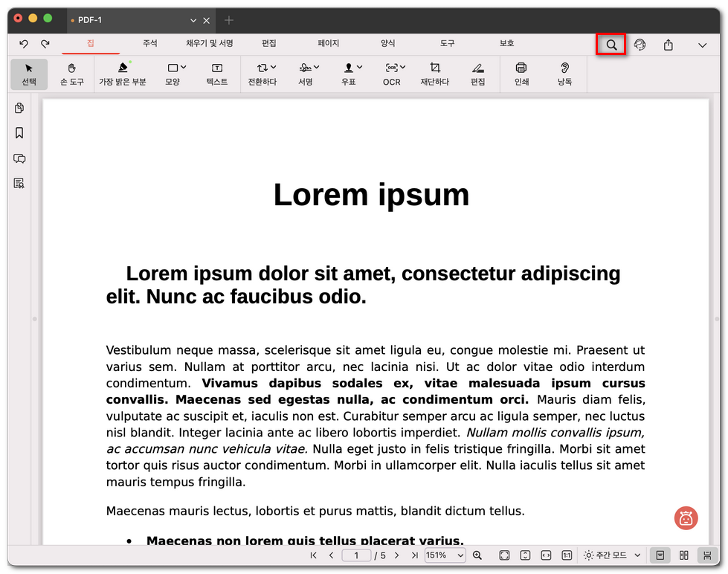This screenshot has height=574, width=728.
Task: Expand the 151% zoom level dropdown
Action: (445, 555)
